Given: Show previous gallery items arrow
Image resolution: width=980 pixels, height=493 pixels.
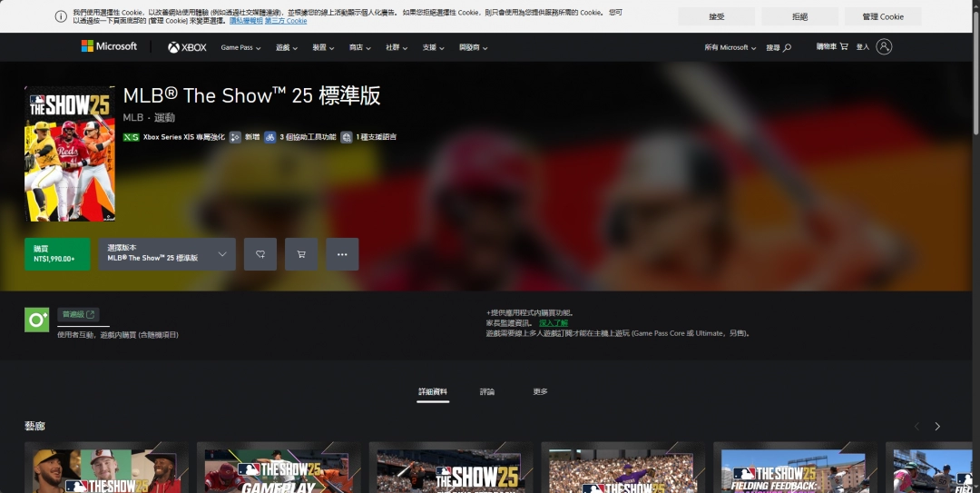Looking at the screenshot, I should coord(916,426).
